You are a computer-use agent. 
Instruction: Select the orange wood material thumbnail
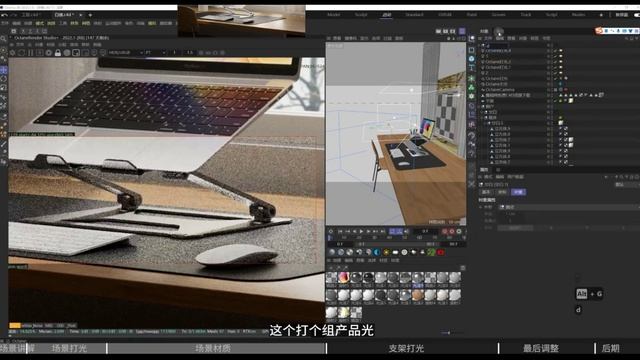click(x=418, y=295)
